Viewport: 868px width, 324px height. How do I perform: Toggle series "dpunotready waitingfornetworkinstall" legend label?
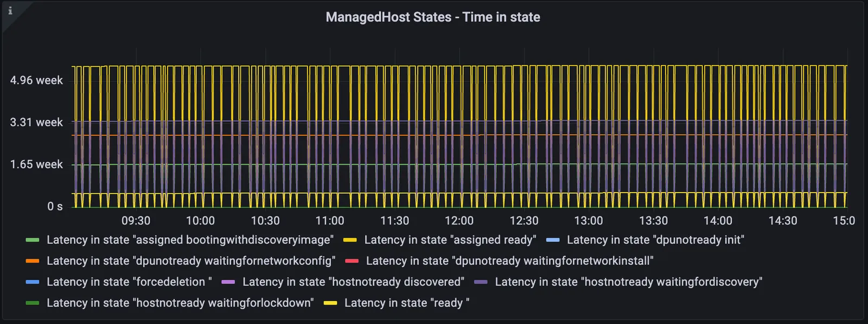pos(509,261)
